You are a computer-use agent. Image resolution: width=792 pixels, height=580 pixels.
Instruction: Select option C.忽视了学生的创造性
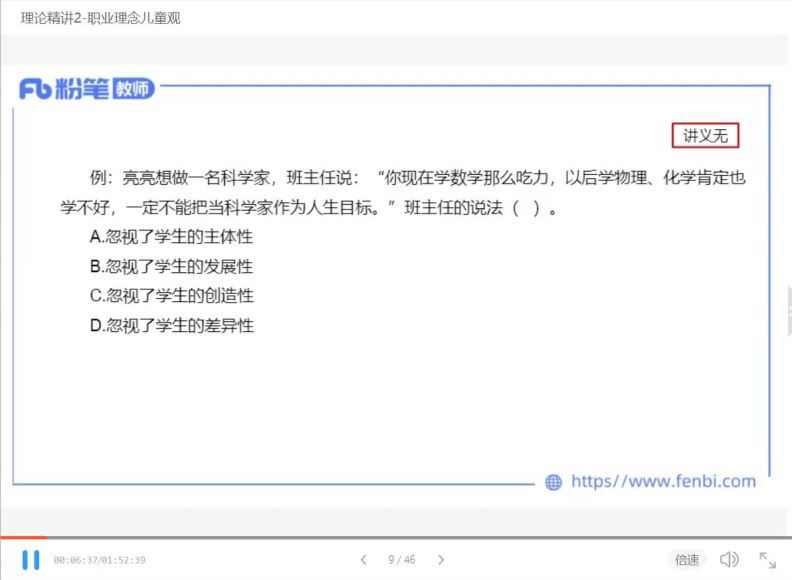(x=172, y=296)
